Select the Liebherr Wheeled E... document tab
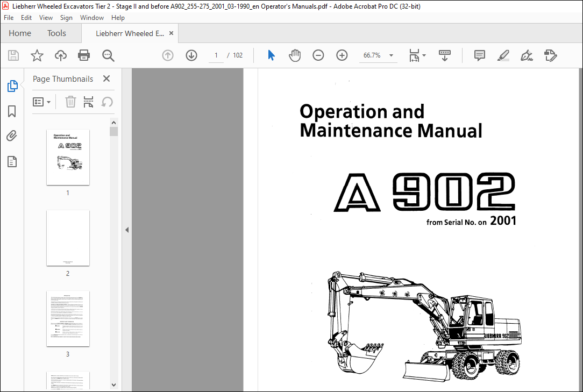583x392 pixels. 130,33
